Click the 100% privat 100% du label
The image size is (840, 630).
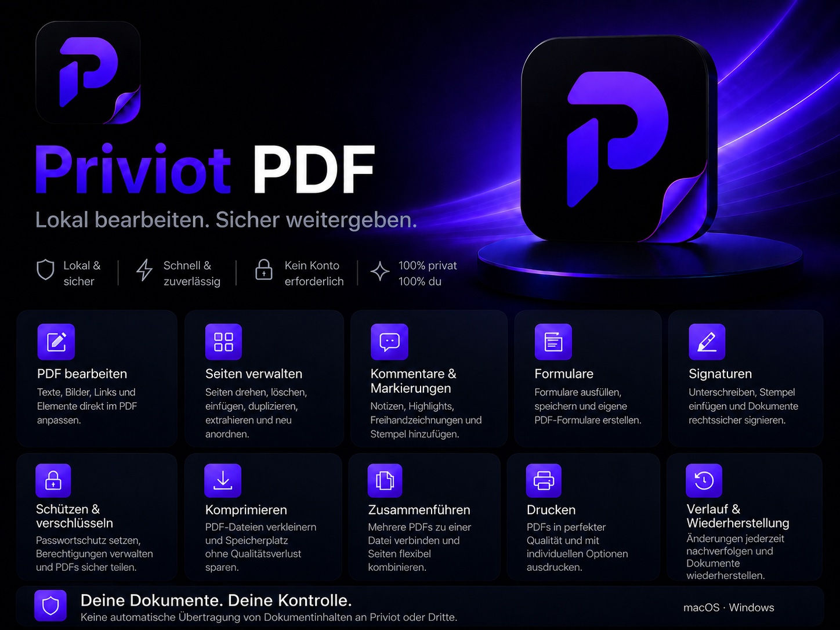pos(428,273)
